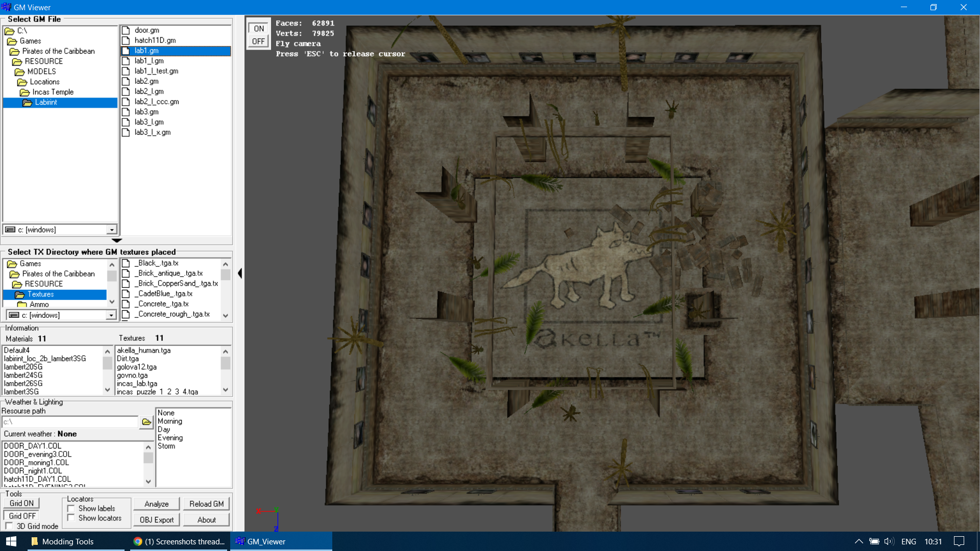980x551 pixels.
Task: Enable Show locators checkbox
Action: 71,518
